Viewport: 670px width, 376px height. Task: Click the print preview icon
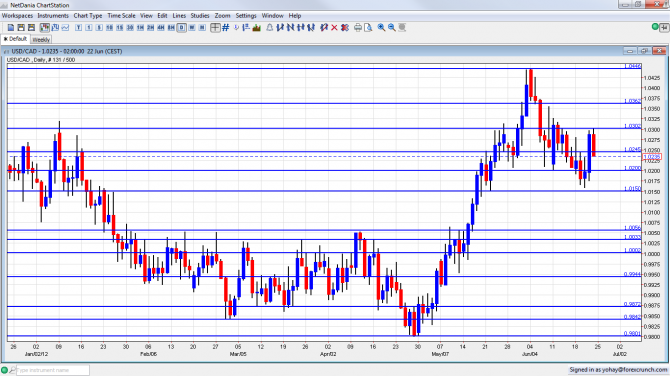(368, 27)
